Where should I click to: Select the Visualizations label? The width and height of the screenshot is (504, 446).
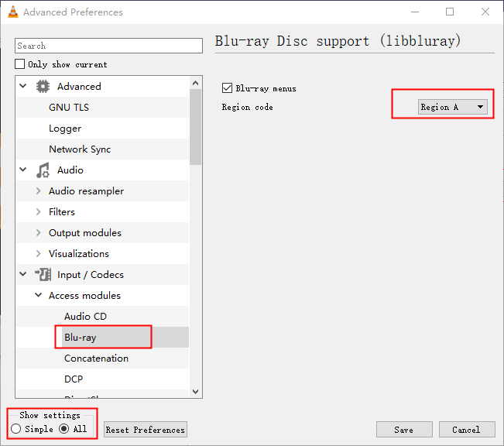point(79,254)
